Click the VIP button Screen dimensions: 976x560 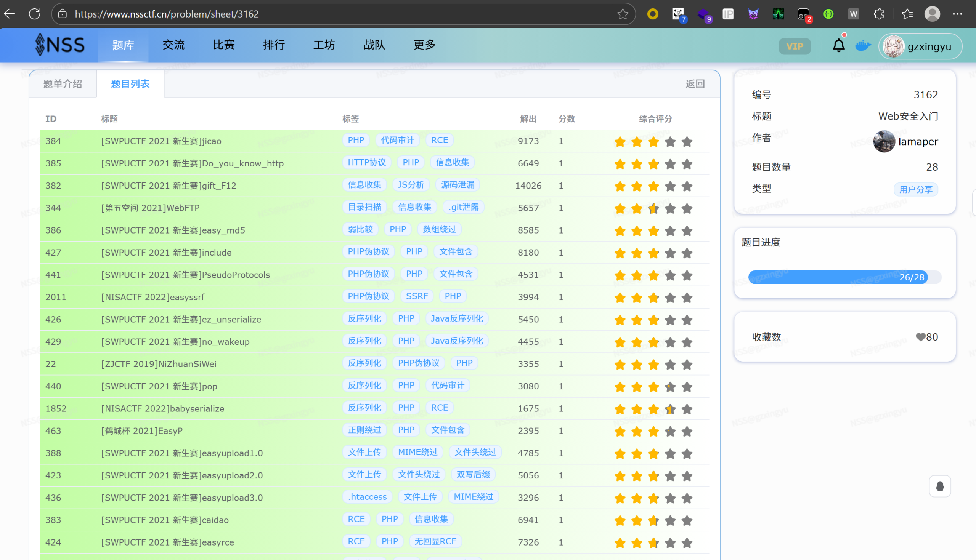point(795,46)
